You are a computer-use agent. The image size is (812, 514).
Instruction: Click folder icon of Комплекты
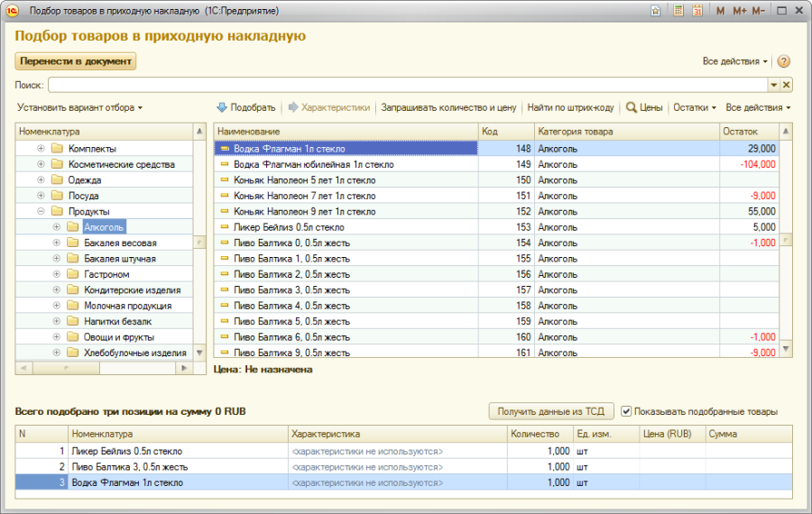point(57,149)
